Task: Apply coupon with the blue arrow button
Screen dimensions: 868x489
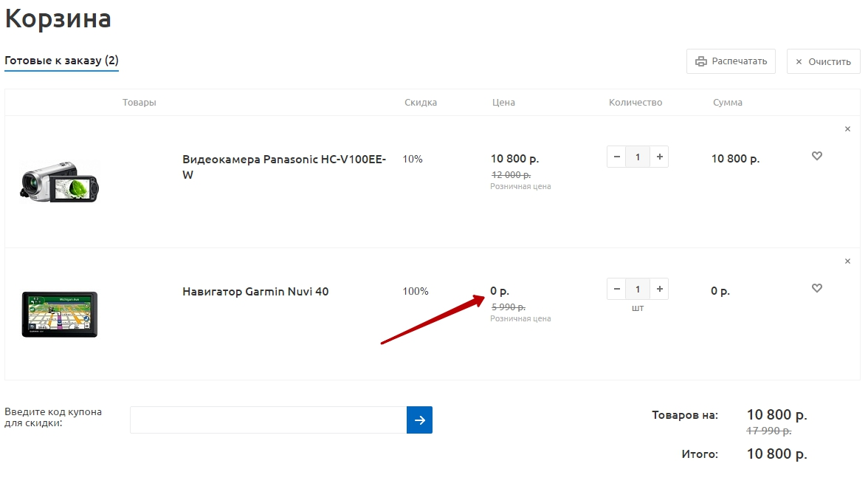Action: (419, 420)
